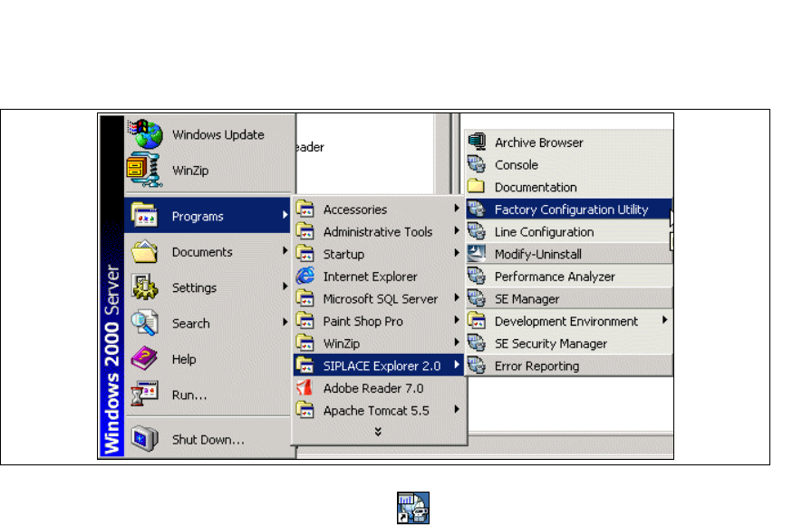Select Administrative Tools program group
Image resolution: width=812 pixels, height=527 pixels.
click(x=379, y=231)
